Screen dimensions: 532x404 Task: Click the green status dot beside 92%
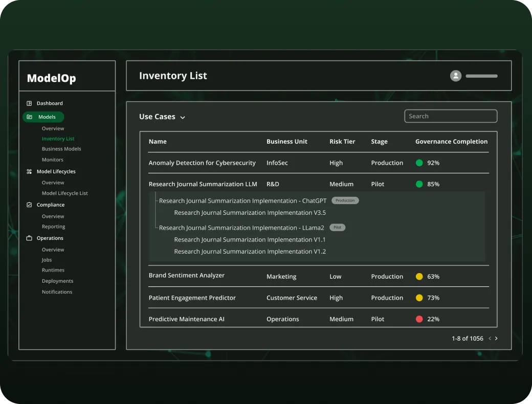[420, 163]
